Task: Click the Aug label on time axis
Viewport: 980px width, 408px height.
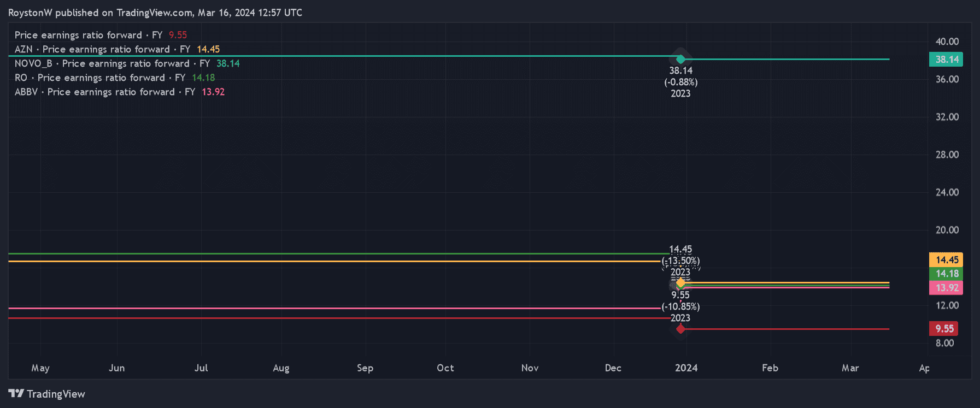Action: 281,368
